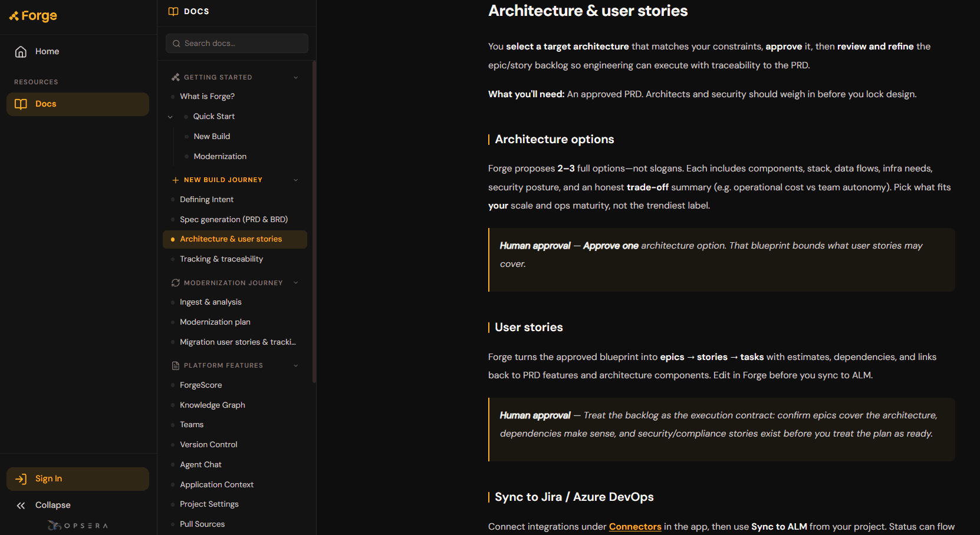Click the docs sidebar vertical scrollbar
Viewport: 980px width, 535px height.
pyautogui.click(x=314, y=222)
